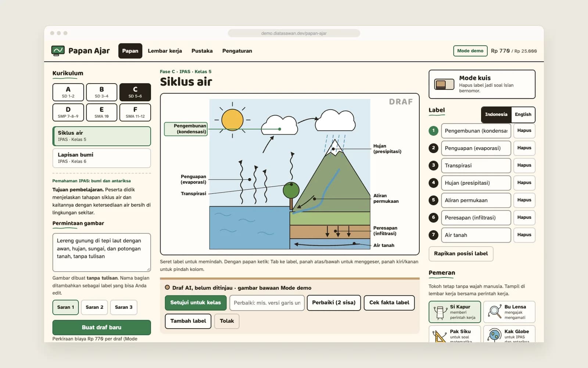
Task: Click Perbaiki (2 sisa) button
Action: 334,302
